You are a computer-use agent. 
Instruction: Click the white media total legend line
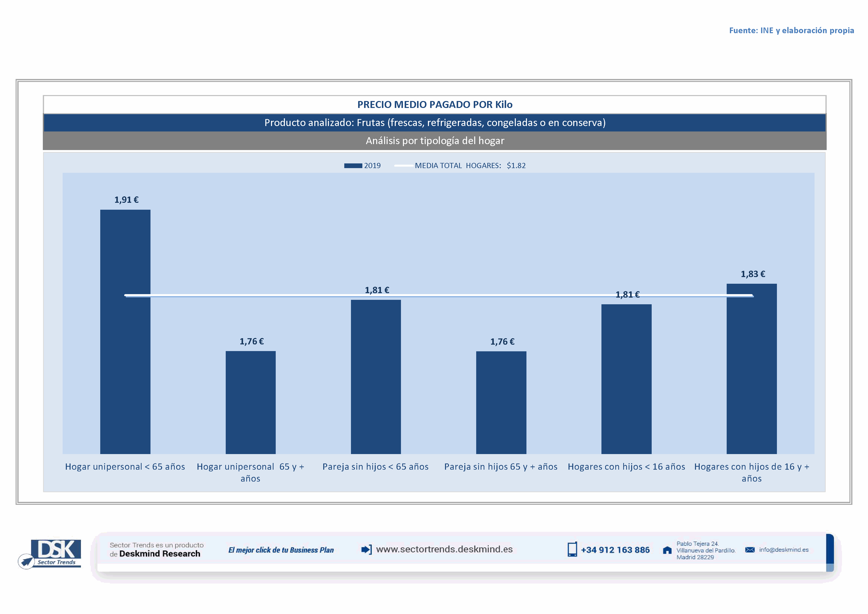click(x=403, y=166)
